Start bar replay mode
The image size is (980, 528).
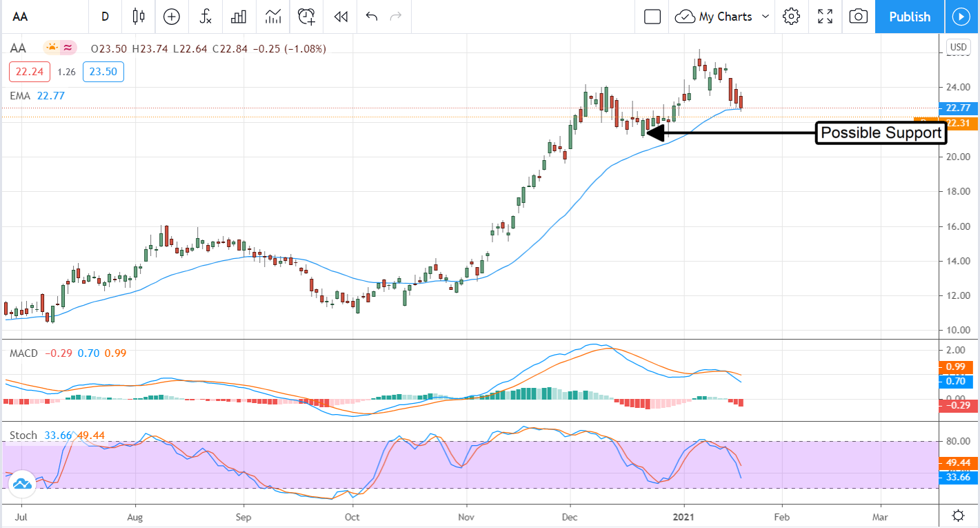pyautogui.click(x=340, y=17)
